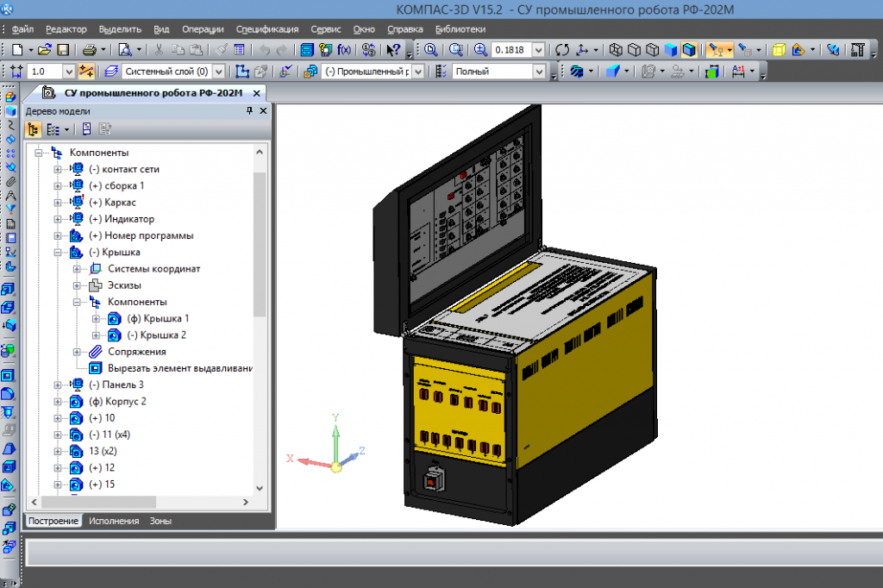Open the Промышленный component dropdown

tap(418, 71)
